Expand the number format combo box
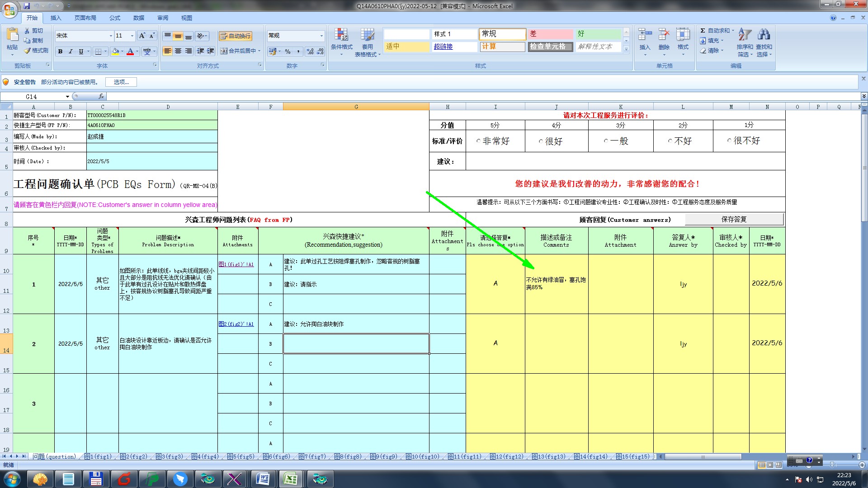 [x=321, y=36]
